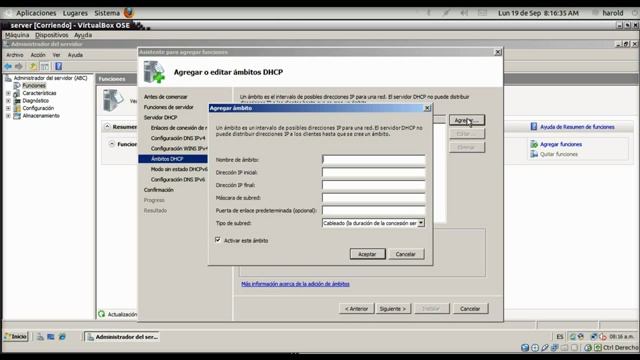Click the Show/hide console tree icon
Screen dimensions: 640x360
(45, 66)
